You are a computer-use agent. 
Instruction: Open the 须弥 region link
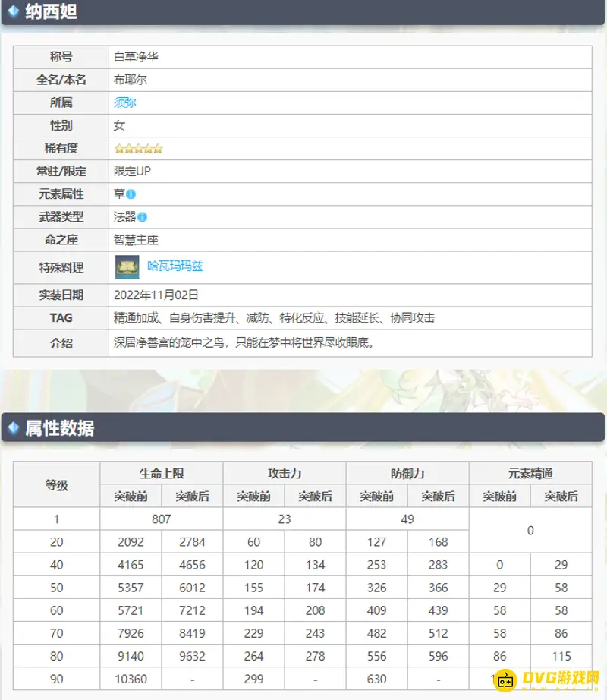tap(125, 102)
